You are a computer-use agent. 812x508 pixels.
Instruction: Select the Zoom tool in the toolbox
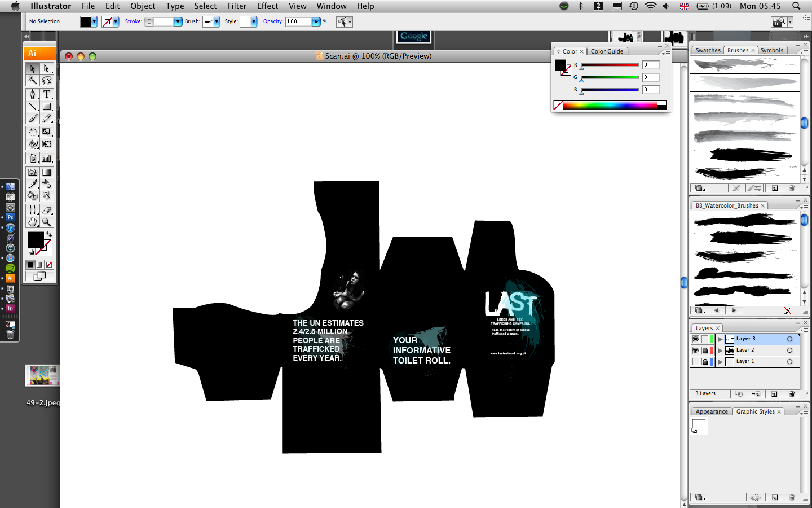point(47,222)
